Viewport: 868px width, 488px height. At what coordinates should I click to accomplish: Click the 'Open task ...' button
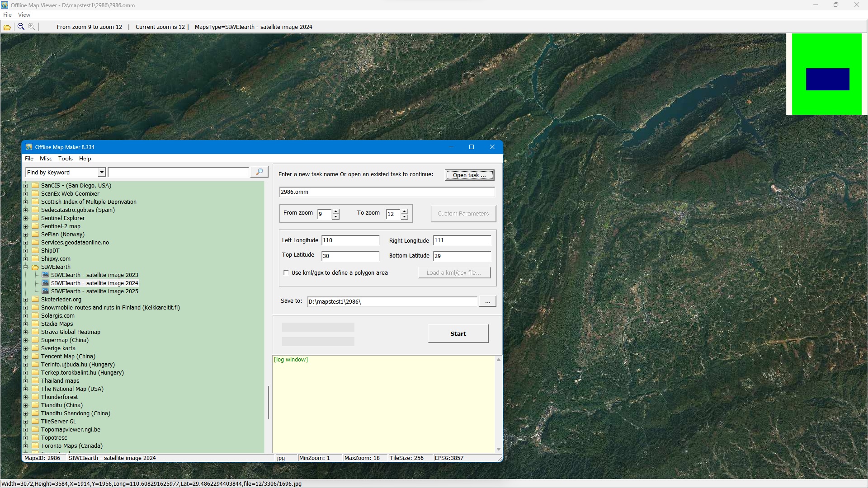click(469, 175)
